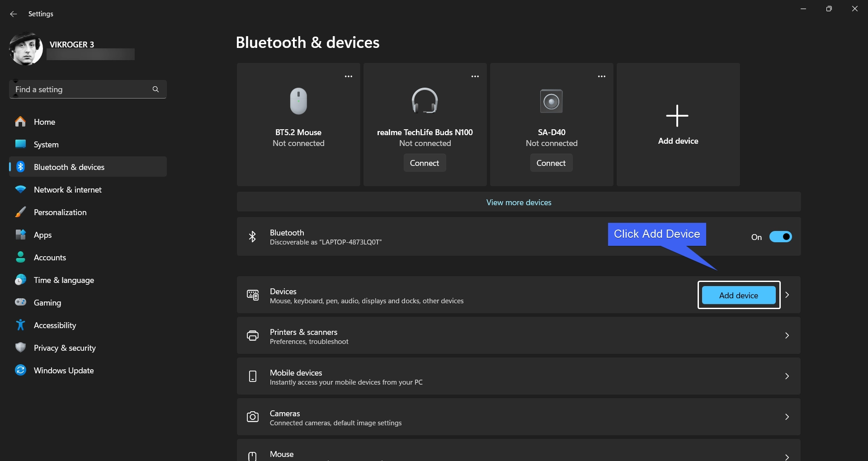This screenshot has width=868, height=461.
Task: Connect the SA-D40 speaker
Action: point(551,163)
